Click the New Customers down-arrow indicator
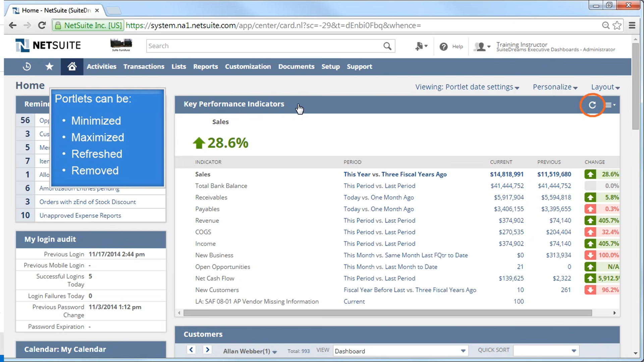The width and height of the screenshot is (644, 362). 590,290
